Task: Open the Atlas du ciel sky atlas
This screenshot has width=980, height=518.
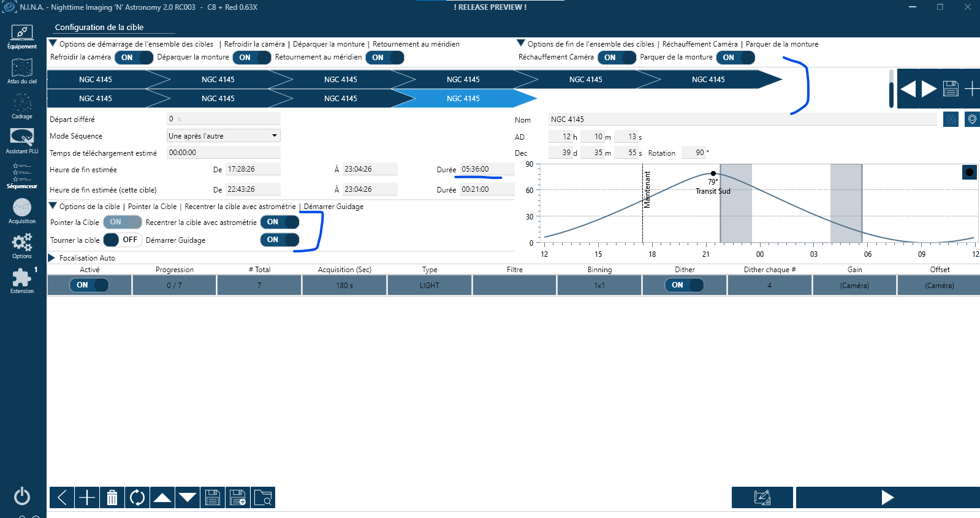Action: point(22,72)
